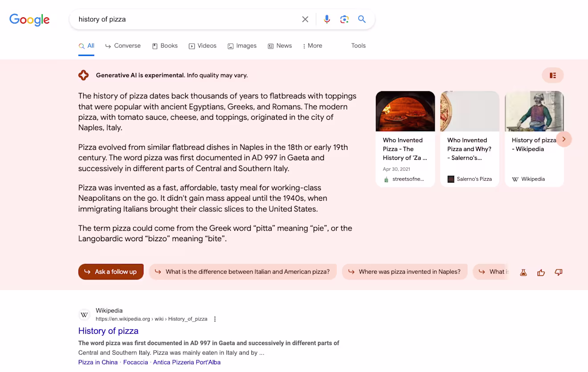Start voice search with the microphone icon
The image size is (588, 372).
click(x=327, y=19)
